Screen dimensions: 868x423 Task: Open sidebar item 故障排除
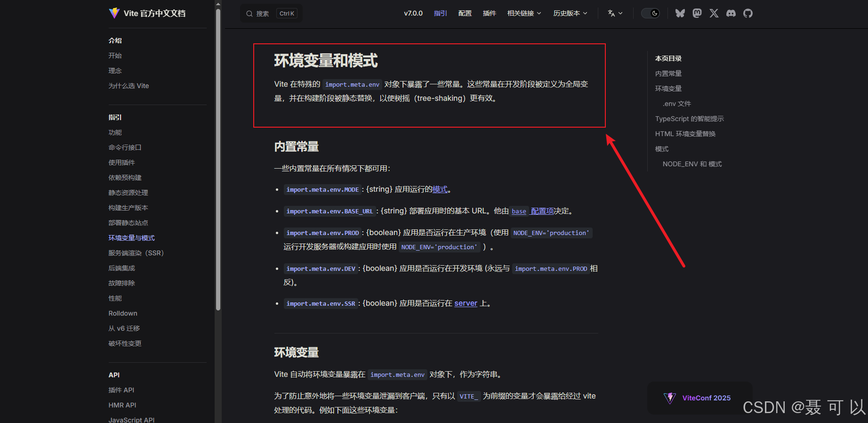(121, 283)
